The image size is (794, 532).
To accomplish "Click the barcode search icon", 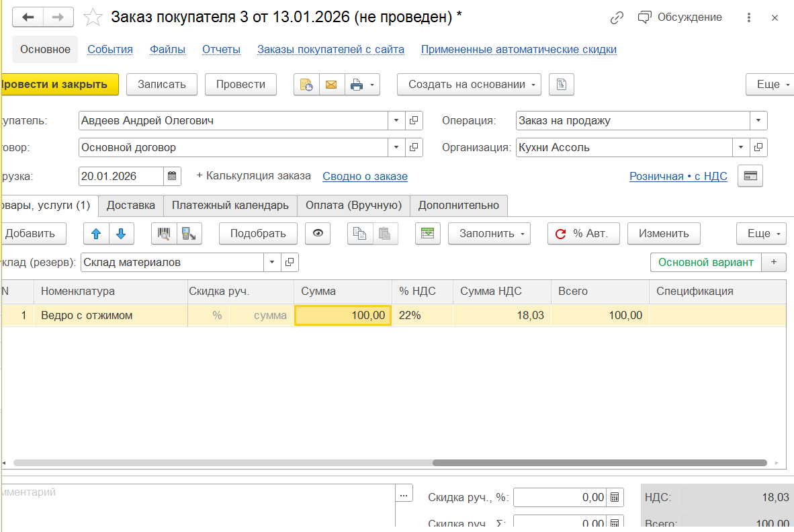I will (x=163, y=234).
